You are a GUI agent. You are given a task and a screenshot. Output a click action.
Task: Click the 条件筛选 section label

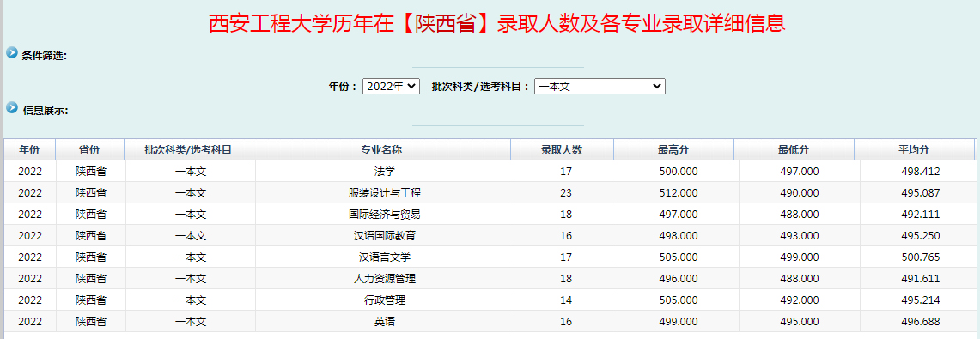point(45,56)
